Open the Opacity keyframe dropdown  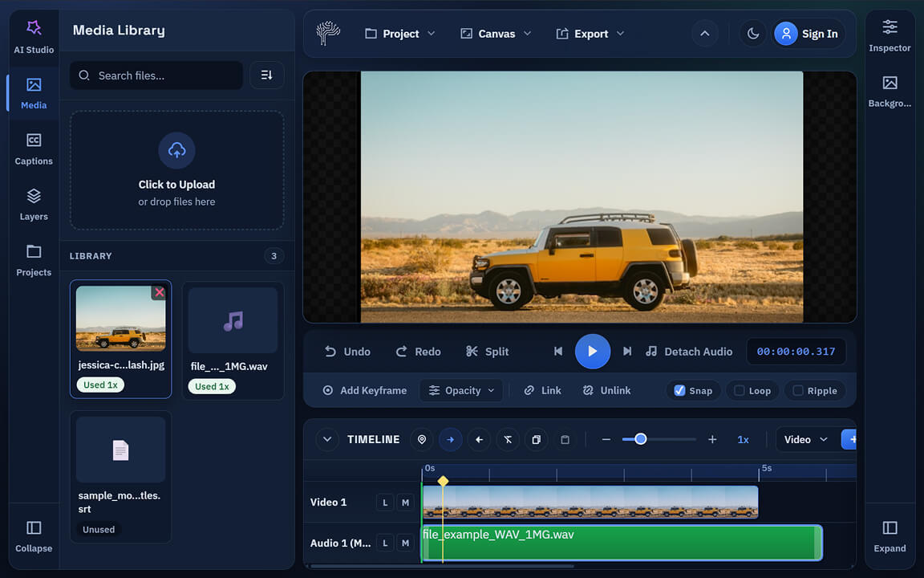coord(462,391)
